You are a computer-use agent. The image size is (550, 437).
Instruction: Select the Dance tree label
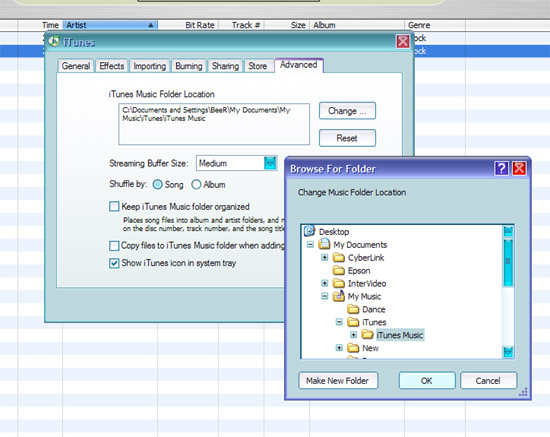pyautogui.click(x=374, y=309)
